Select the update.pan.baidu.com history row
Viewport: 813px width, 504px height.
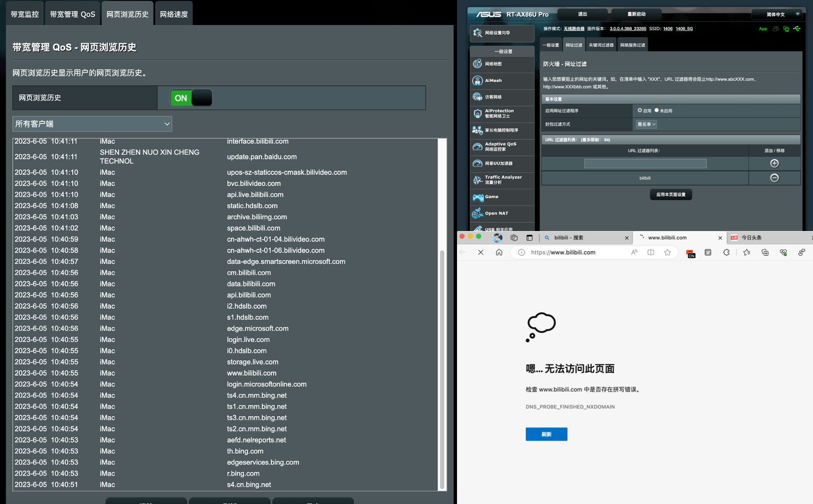pyautogui.click(x=225, y=157)
